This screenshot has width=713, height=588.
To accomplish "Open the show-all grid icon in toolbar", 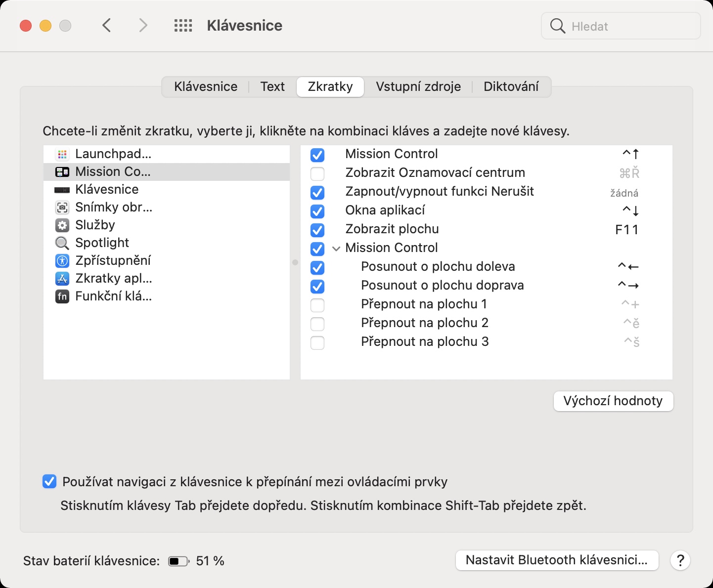I will tap(183, 26).
